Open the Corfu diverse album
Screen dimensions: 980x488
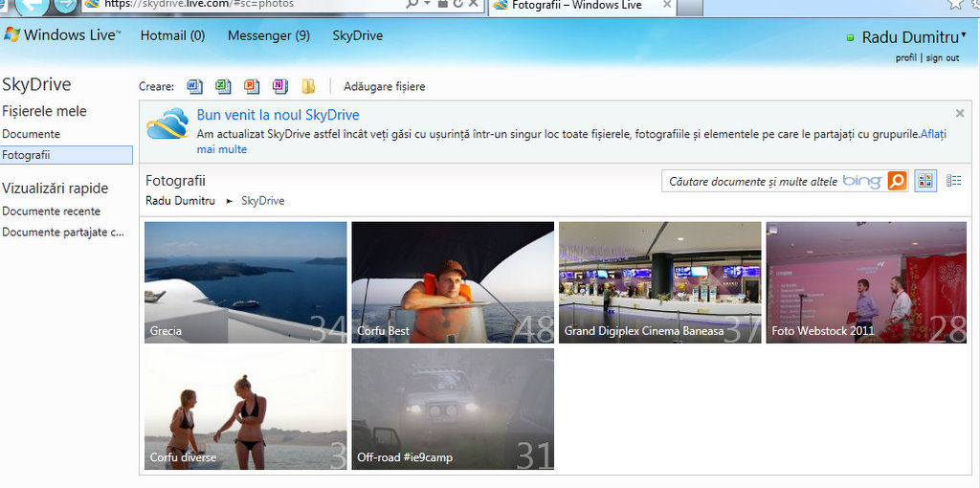point(246,410)
